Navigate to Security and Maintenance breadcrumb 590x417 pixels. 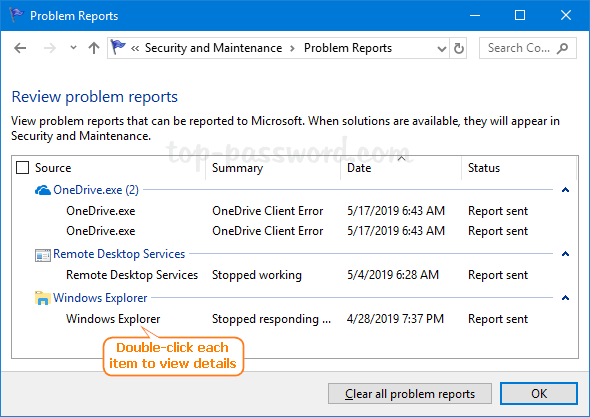tap(213, 48)
